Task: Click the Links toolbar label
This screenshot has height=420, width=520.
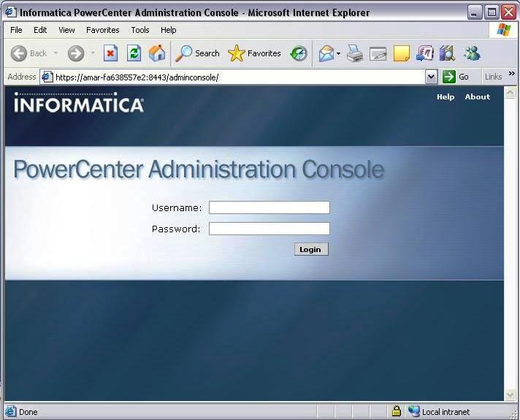Action: point(493,77)
